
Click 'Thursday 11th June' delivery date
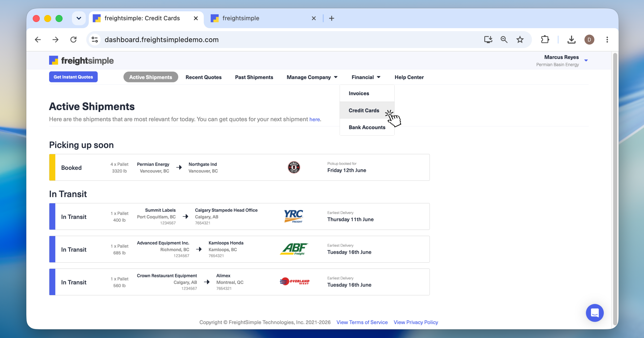coord(350,219)
